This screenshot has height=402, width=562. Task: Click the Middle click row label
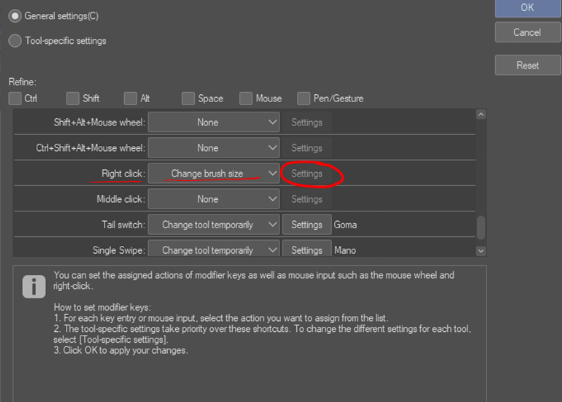(121, 199)
